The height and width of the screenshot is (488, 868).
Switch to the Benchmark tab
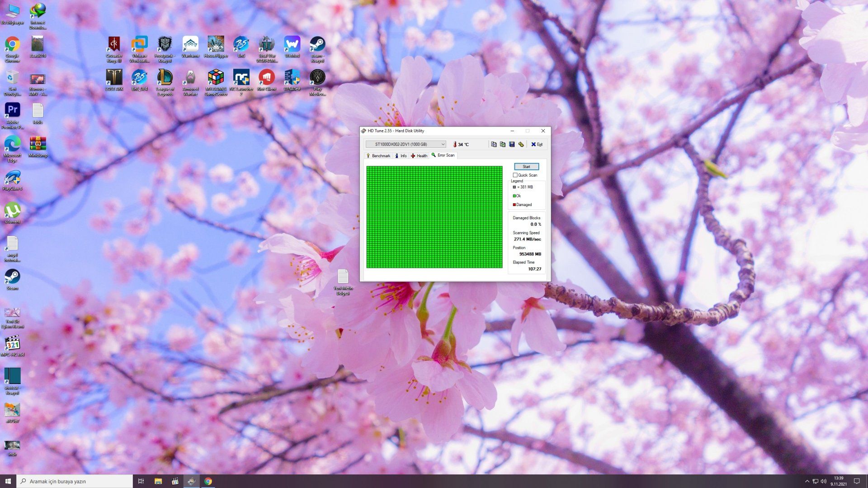(x=378, y=155)
